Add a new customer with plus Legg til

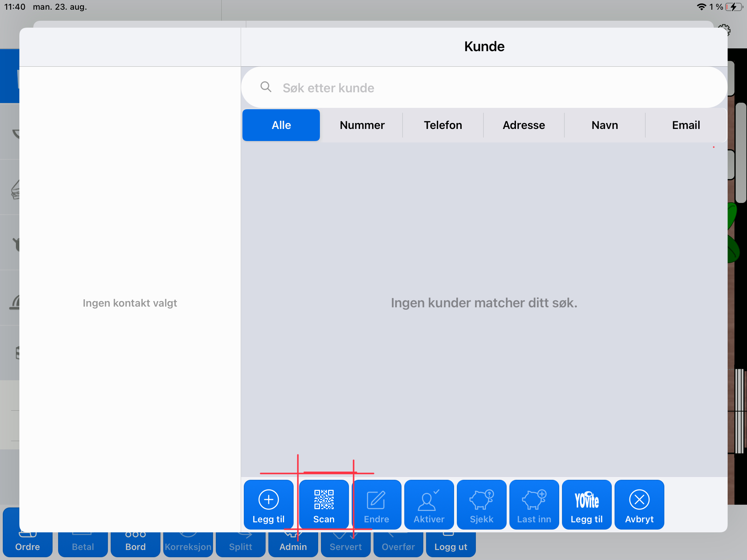[269, 504]
